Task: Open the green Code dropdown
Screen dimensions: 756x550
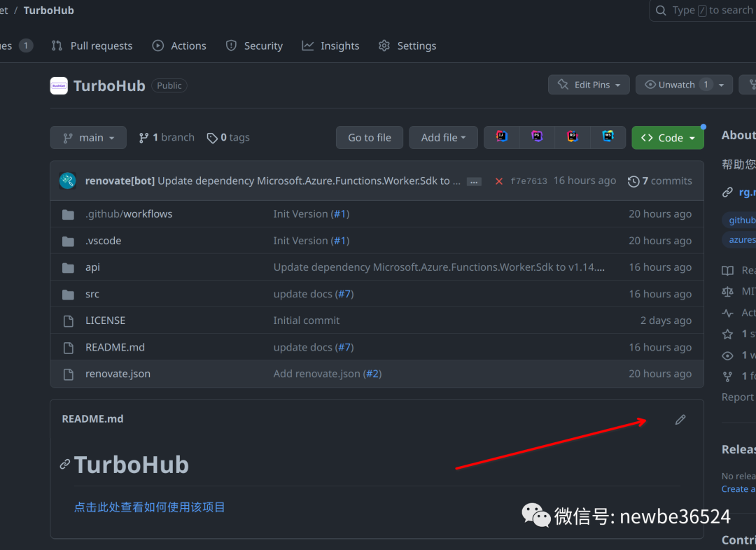Action: tap(668, 138)
